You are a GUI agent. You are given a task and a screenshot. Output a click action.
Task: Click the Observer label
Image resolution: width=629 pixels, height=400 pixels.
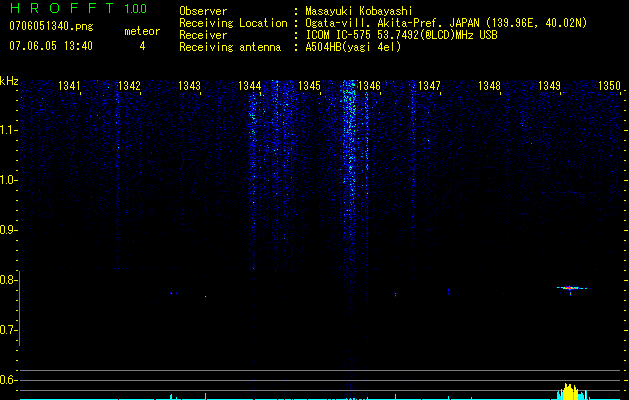point(203,11)
